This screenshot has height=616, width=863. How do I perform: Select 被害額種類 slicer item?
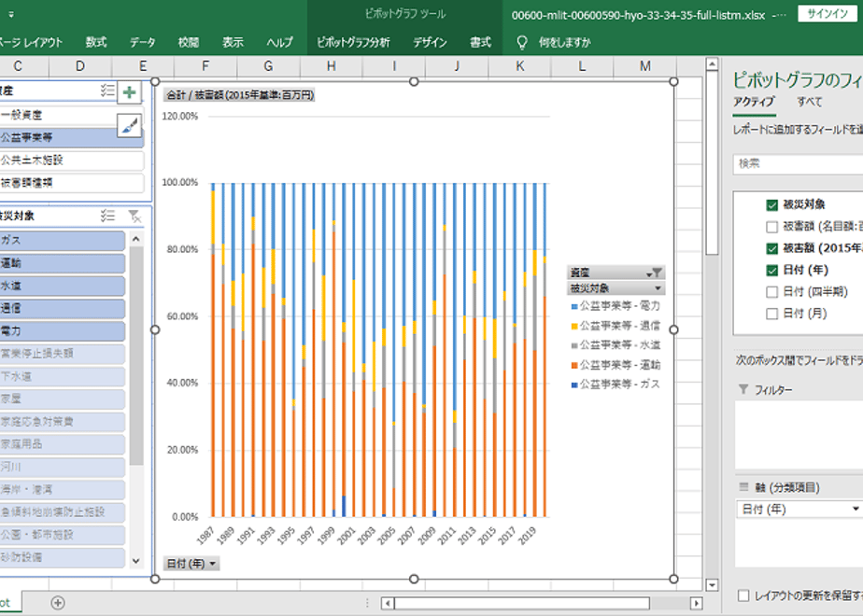click(x=72, y=183)
